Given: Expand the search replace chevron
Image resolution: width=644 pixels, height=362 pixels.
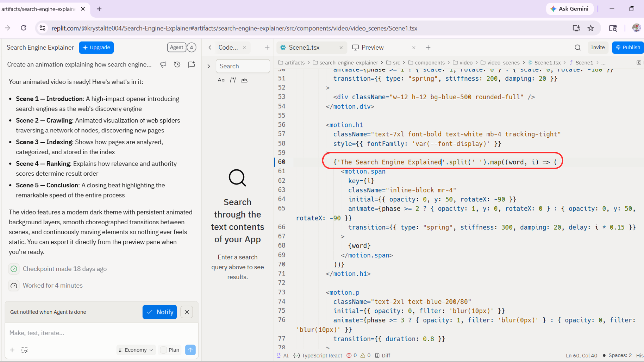Looking at the screenshot, I should (209, 66).
